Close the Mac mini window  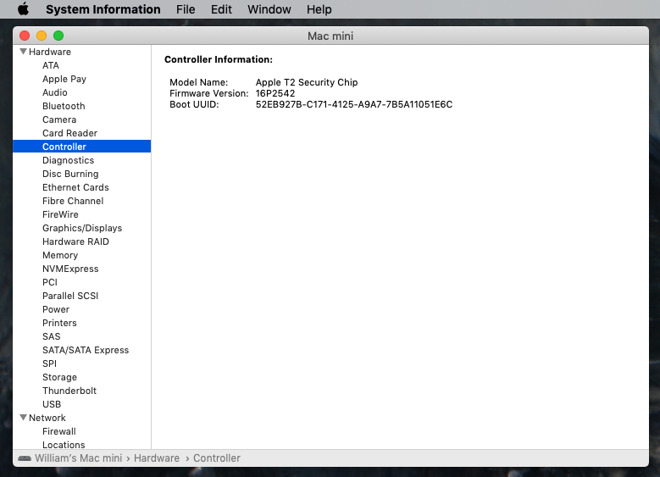(x=24, y=36)
